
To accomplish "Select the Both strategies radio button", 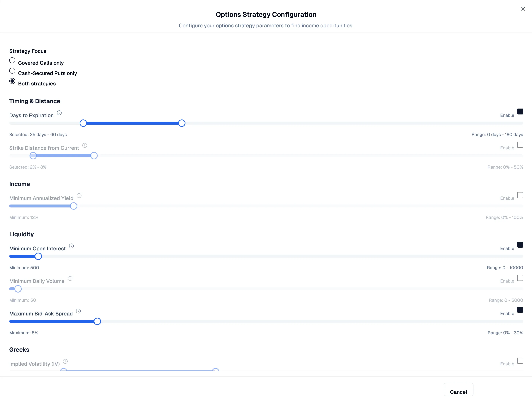I will 12,81.
